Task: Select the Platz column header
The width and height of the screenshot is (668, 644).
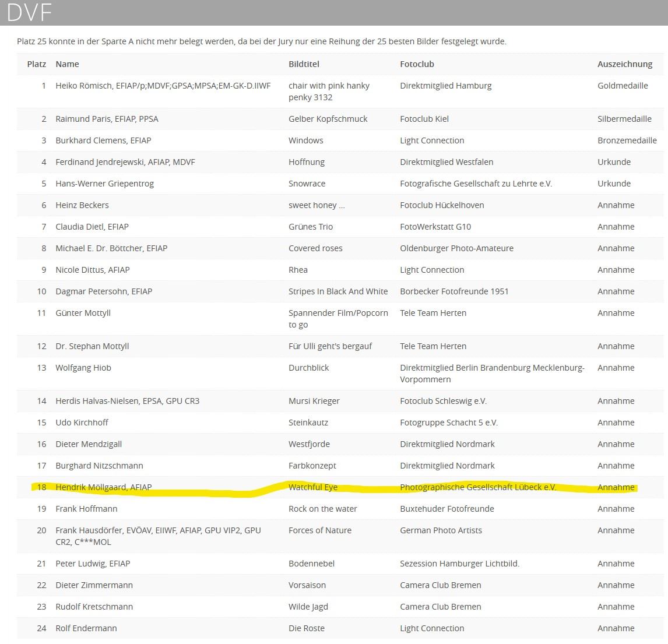Action: tap(37, 64)
